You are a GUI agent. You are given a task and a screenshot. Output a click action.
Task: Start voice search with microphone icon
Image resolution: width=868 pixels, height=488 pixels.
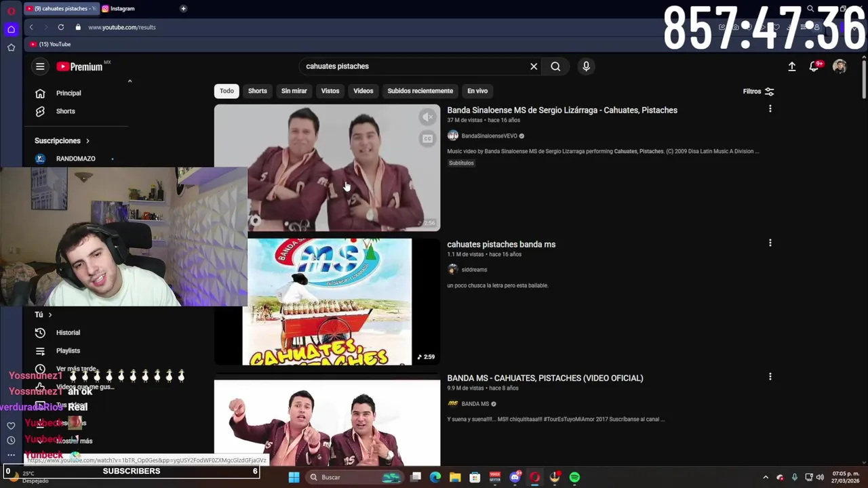(586, 66)
